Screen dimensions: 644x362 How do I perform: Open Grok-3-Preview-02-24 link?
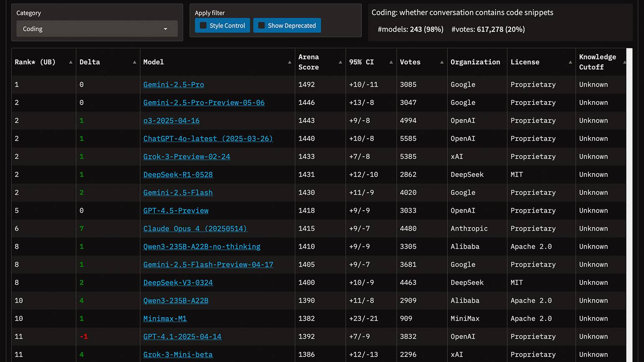[x=187, y=156]
